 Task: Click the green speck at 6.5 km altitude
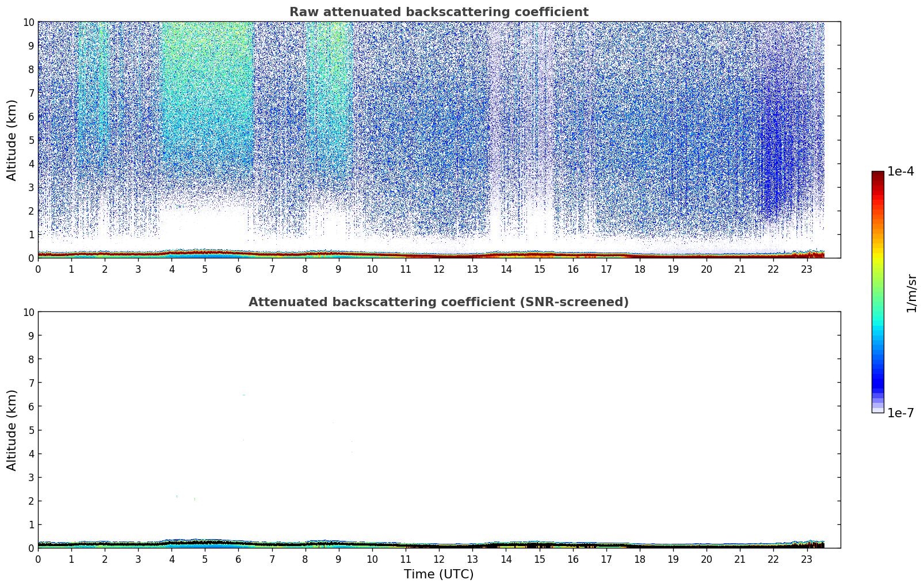coord(243,395)
